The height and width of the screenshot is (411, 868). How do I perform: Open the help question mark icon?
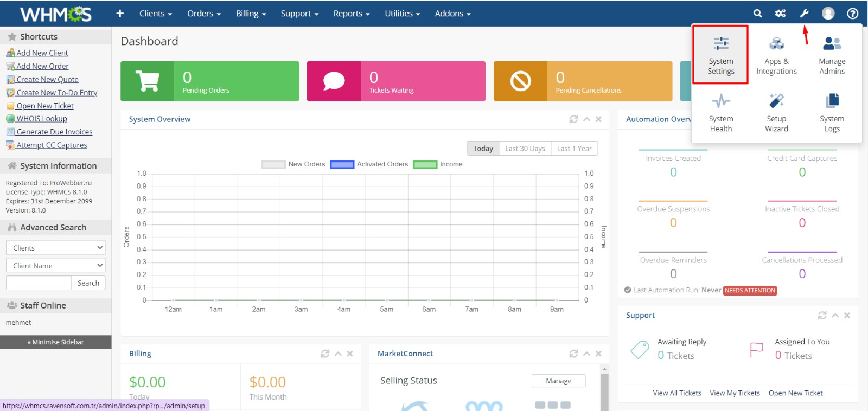point(852,14)
